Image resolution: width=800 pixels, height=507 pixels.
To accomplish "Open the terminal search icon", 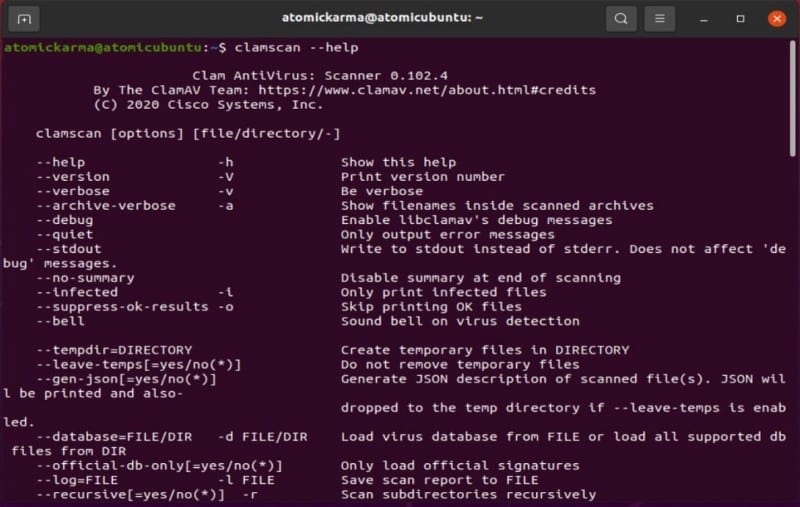I will coord(621,19).
